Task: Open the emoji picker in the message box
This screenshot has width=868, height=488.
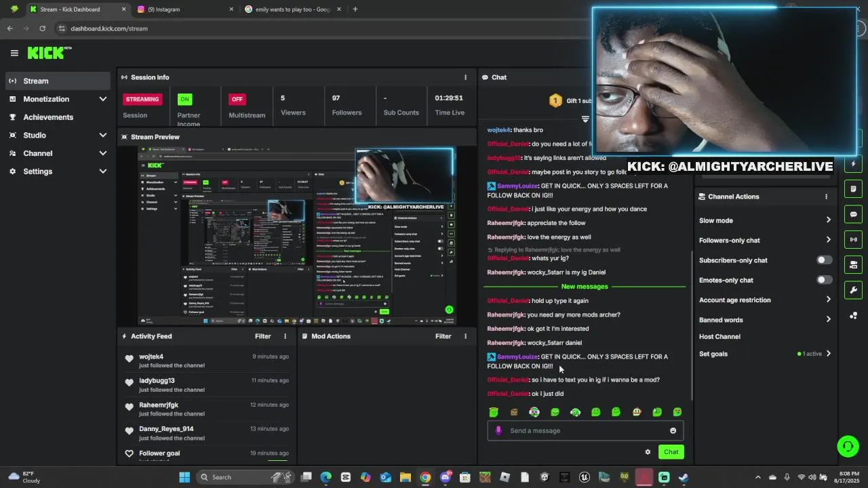Action: pos(673,430)
